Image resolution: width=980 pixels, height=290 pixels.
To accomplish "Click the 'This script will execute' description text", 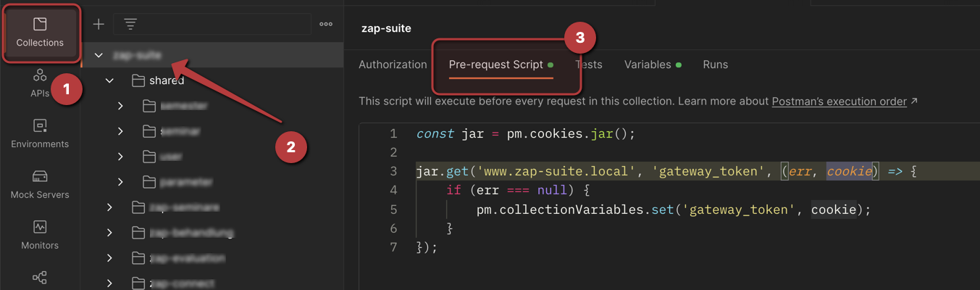I will coord(565,101).
